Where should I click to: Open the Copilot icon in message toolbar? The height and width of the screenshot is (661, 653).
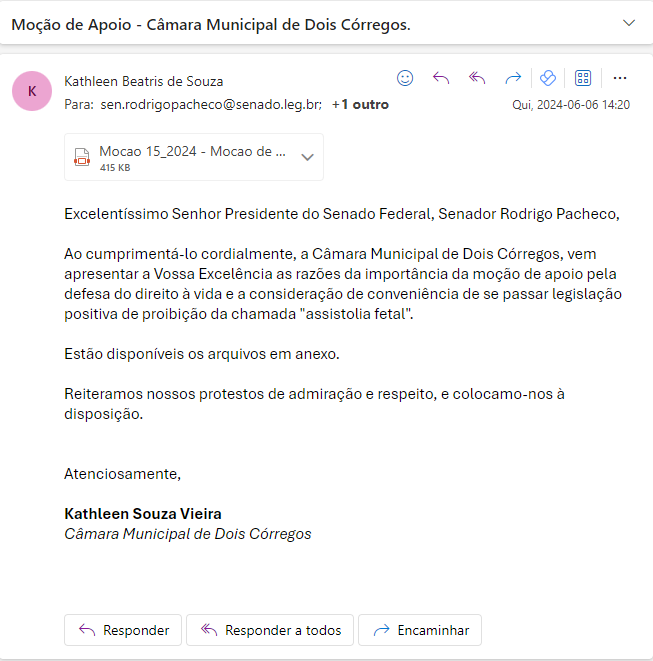[547, 78]
